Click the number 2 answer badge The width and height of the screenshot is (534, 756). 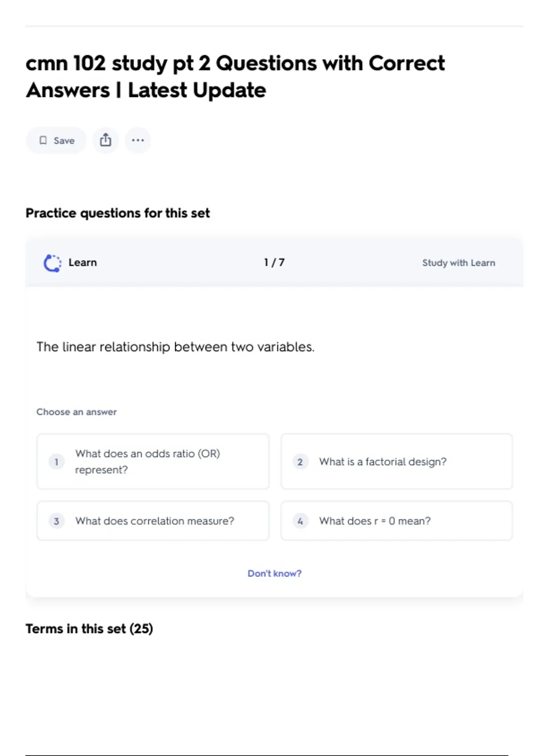(300, 462)
